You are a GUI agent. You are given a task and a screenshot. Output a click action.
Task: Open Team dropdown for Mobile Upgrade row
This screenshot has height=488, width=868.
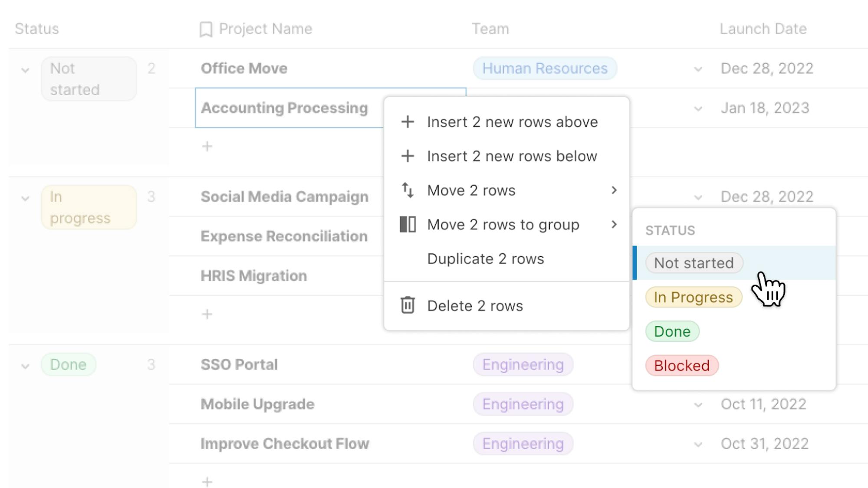[x=698, y=405]
